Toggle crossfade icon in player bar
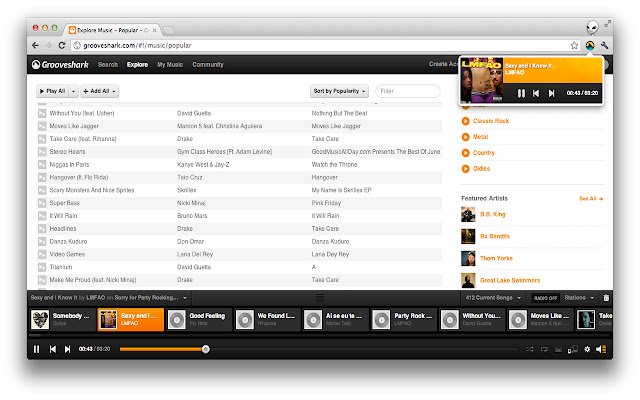 (558, 349)
